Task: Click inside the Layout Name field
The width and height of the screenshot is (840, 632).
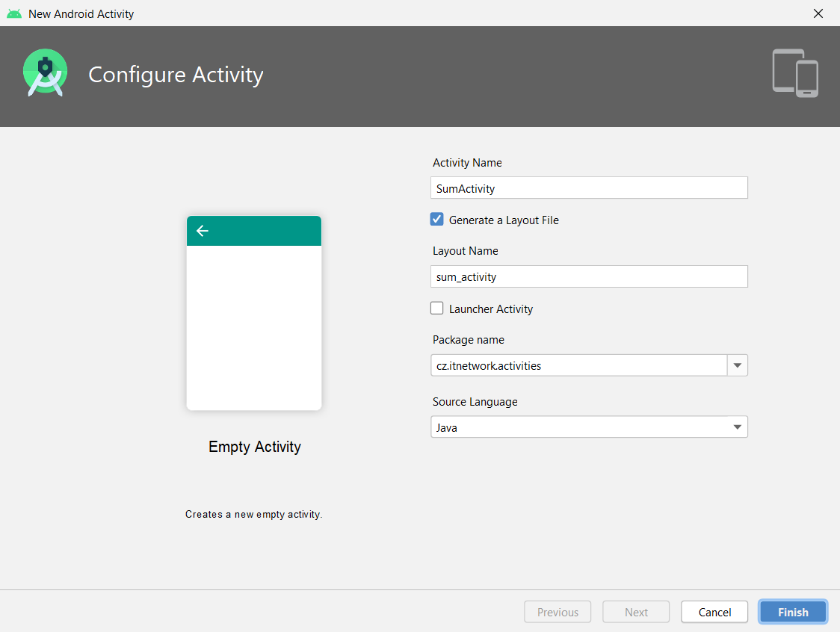Action: [x=589, y=276]
